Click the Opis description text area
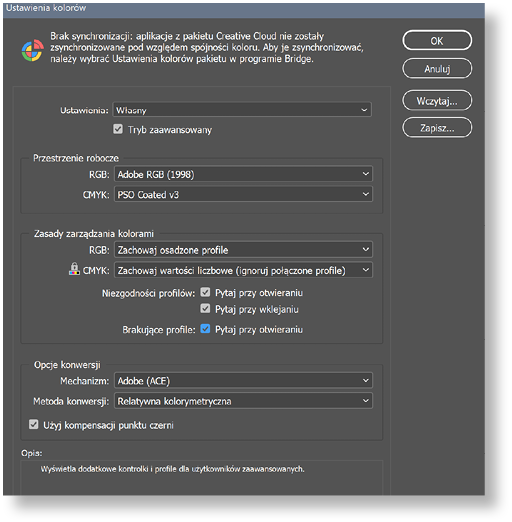 [x=202, y=478]
